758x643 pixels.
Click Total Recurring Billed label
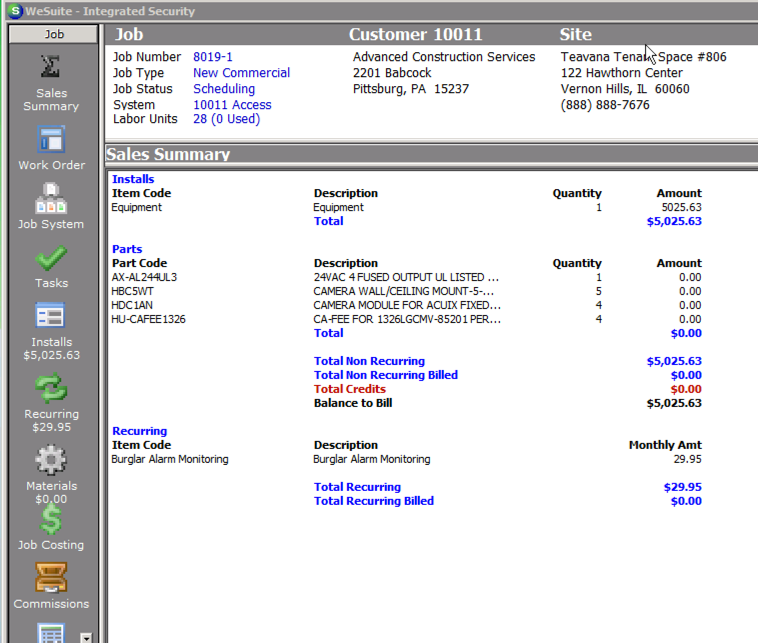click(374, 501)
